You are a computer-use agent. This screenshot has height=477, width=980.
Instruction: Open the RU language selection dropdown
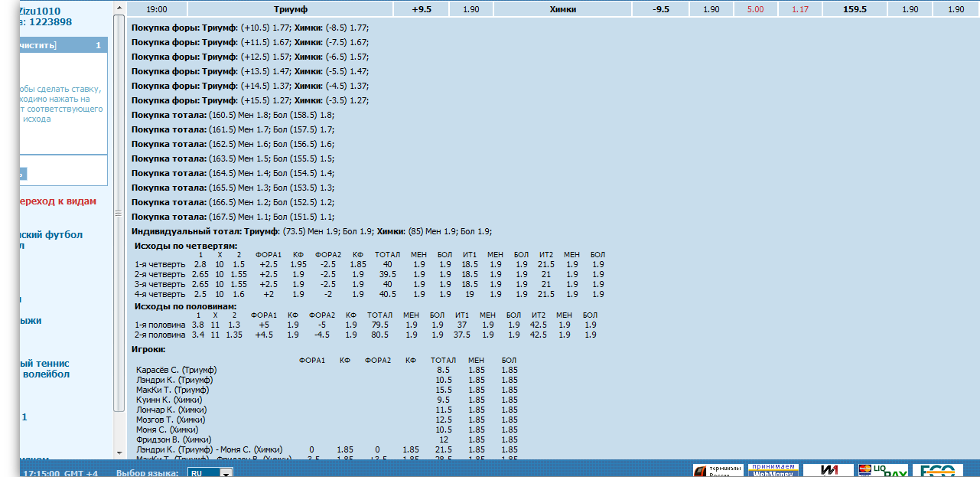[211, 473]
